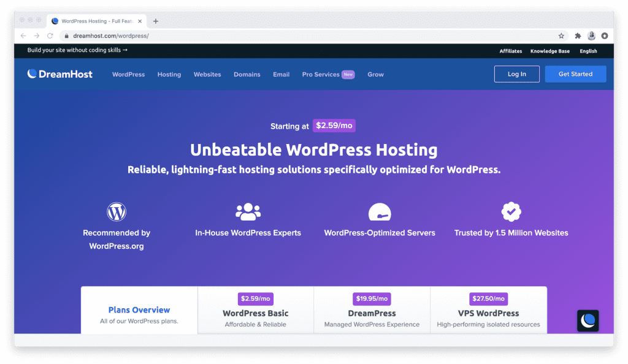Click the padlock icon in address bar
Image resolution: width=628 pixels, height=364 pixels.
pyautogui.click(x=66, y=36)
